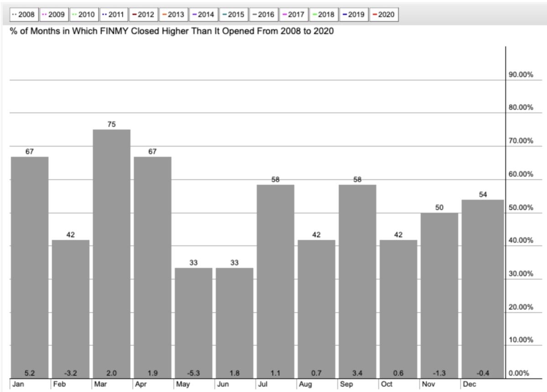Image resolution: width=547 pixels, height=392 pixels.
Task: Click the -1.3 value in November bar
Action: tap(440, 373)
